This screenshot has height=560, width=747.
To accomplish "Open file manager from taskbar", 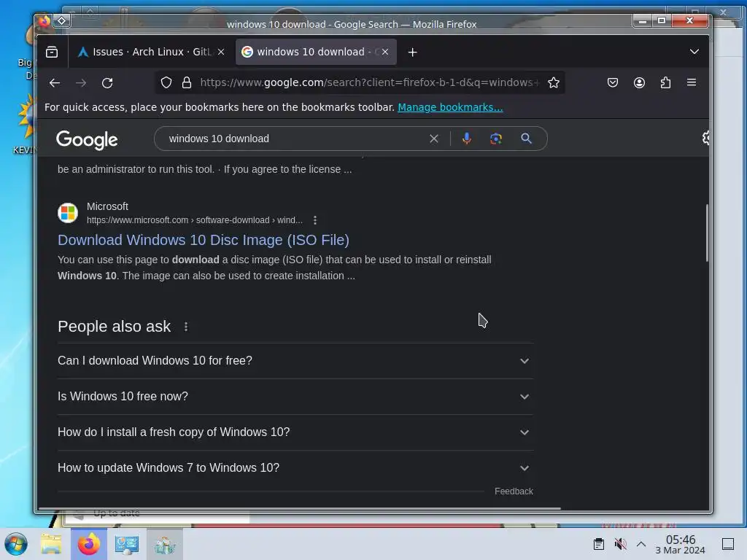I will click(51, 544).
